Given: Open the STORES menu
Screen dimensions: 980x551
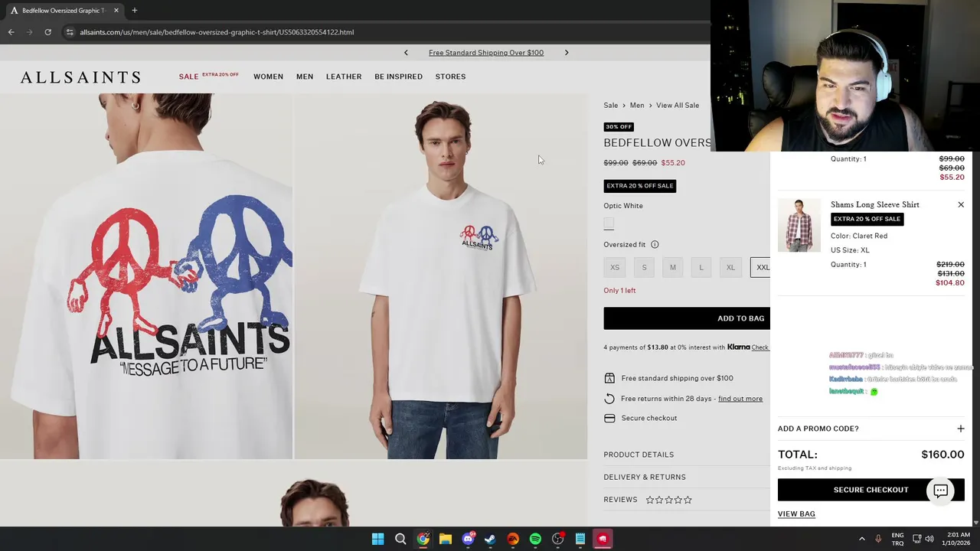Looking at the screenshot, I should [x=450, y=77].
